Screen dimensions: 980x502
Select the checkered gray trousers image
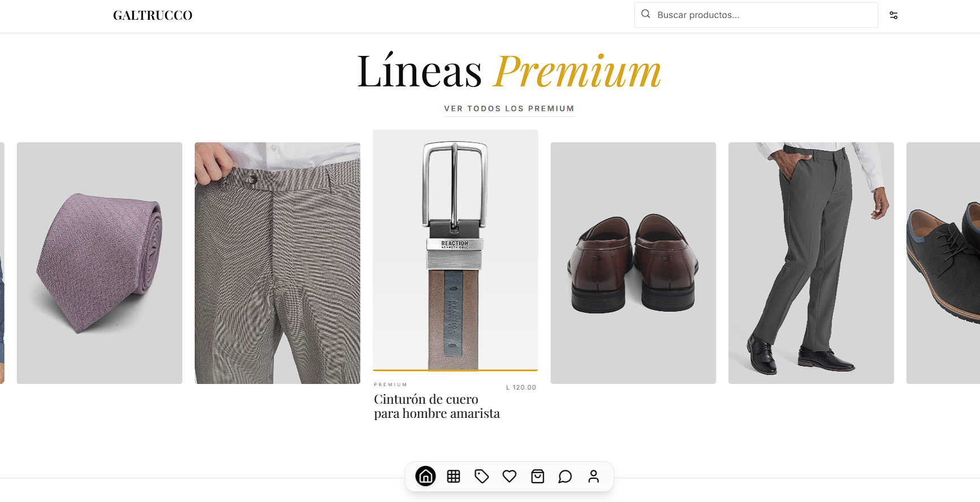pyautogui.click(x=277, y=263)
